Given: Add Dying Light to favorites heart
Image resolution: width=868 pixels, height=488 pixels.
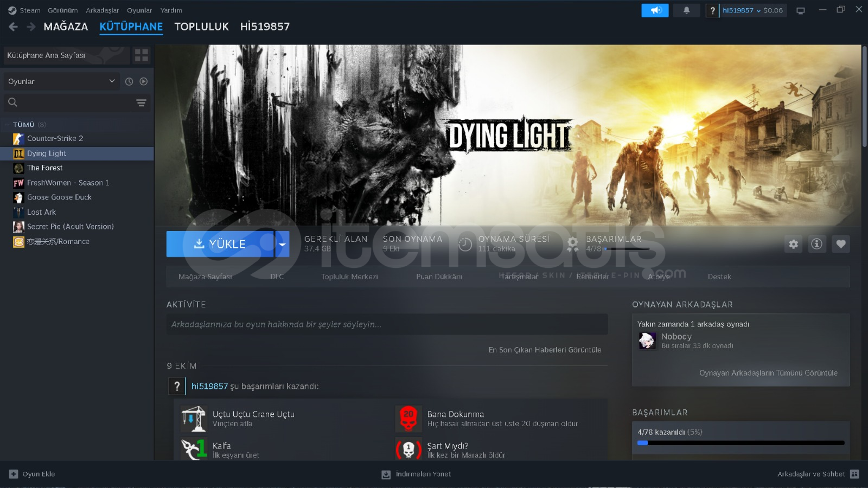Looking at the screenshot, I should [841, 244].
